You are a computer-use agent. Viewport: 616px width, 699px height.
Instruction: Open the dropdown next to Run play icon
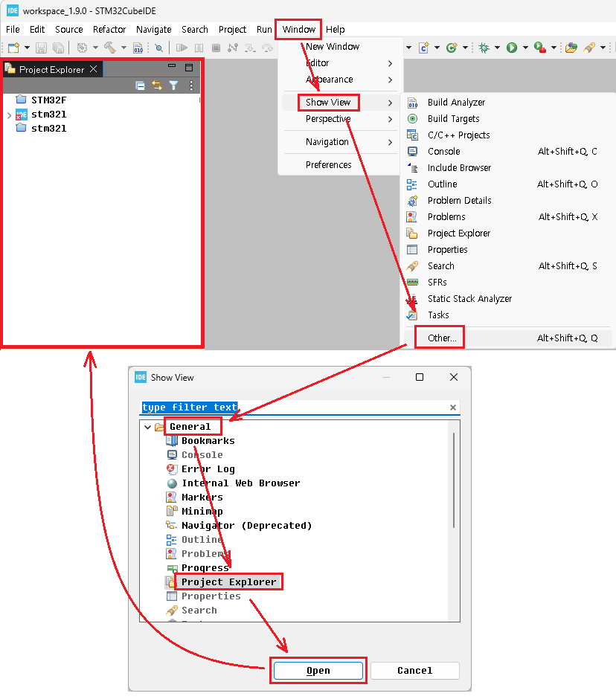tap(525, 48)
